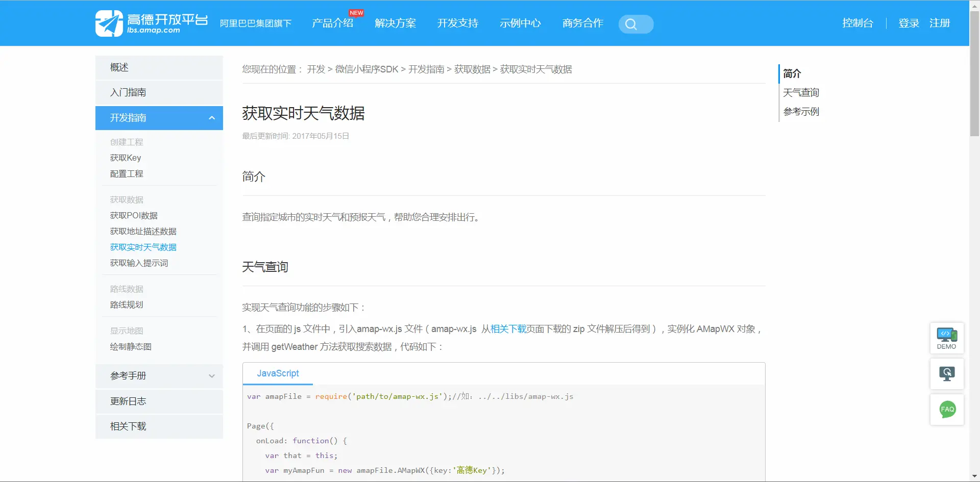Select 绘制静态图 in the sidebar

click(131, 347)
